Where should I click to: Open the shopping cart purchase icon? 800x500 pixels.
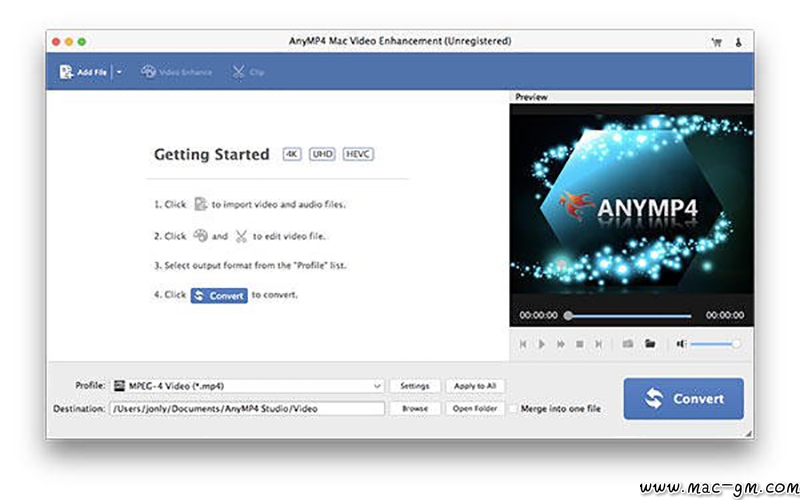pos(716,42)
